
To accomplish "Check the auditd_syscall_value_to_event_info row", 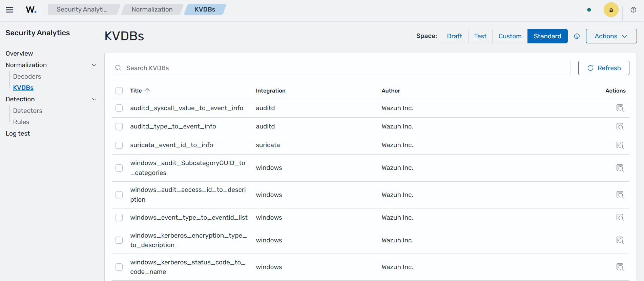I will 119,108.
